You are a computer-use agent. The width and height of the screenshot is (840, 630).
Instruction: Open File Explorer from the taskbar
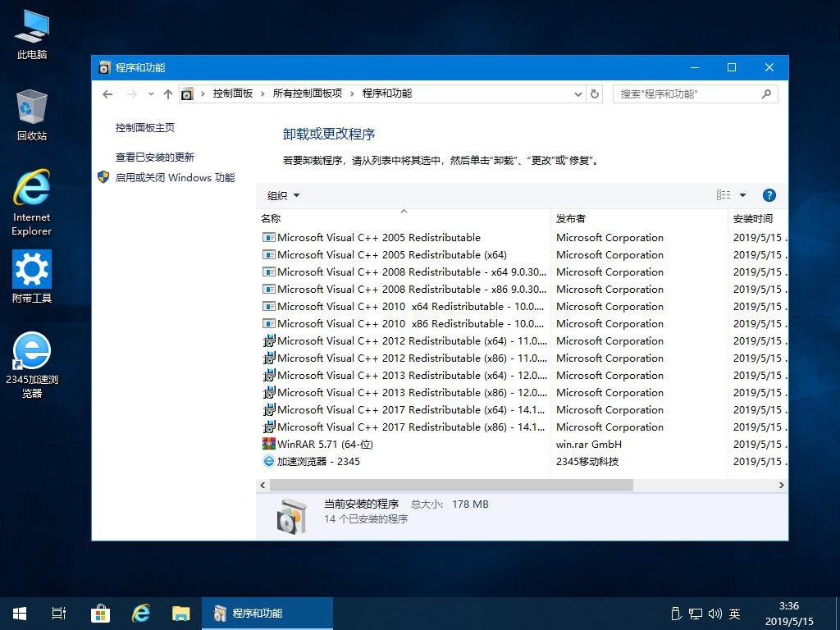(x=181, y=614)
